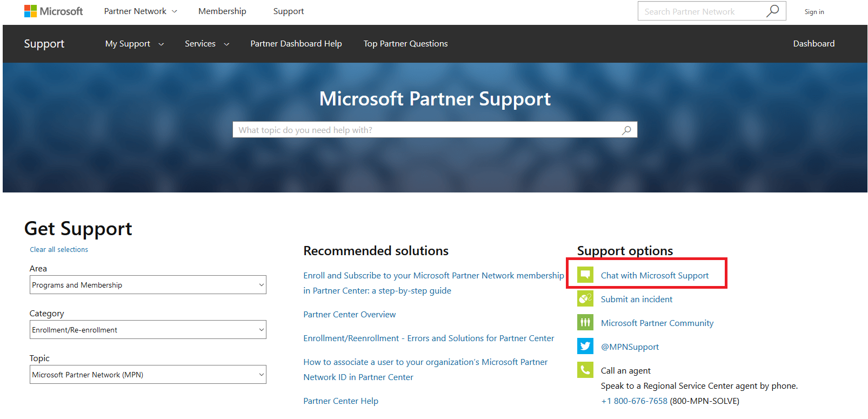
Task: Go to Dashboard
Action: click(814, 44)
